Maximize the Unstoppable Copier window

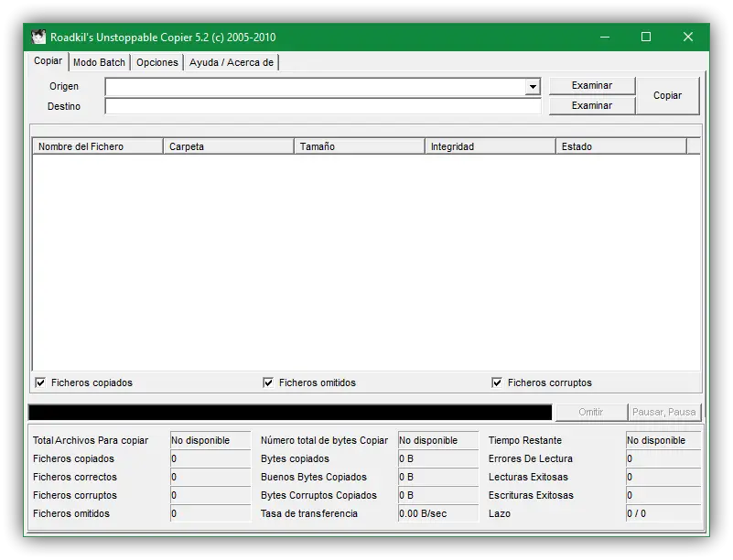(x=646, y=37)
